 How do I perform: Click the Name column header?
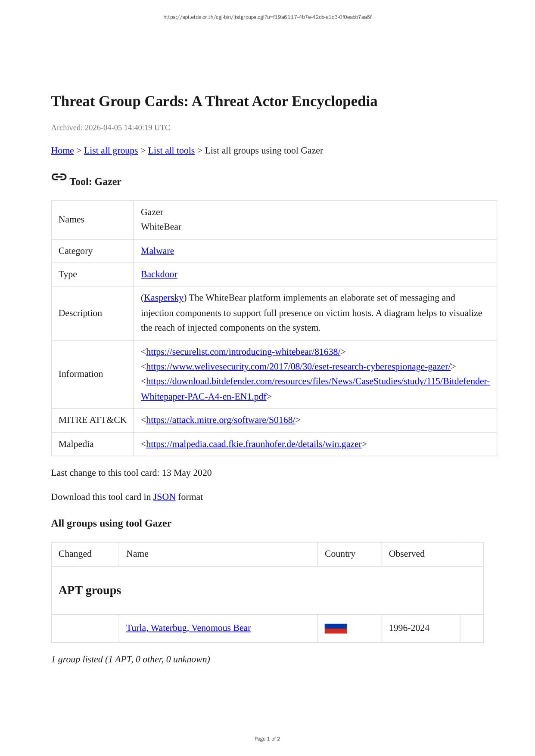[x=137, y=554]
